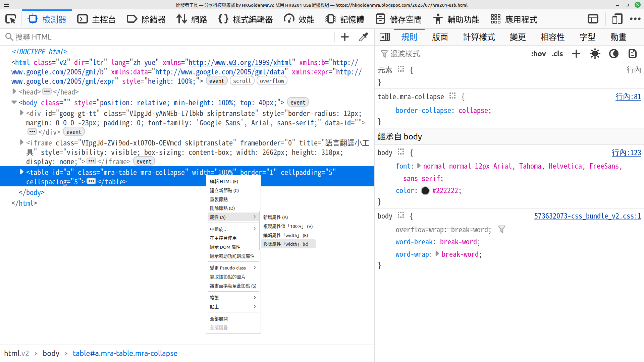644x362 pixels.
Task: Highlight elements matching table.mra-collapse selector
Action: [452, 96]
